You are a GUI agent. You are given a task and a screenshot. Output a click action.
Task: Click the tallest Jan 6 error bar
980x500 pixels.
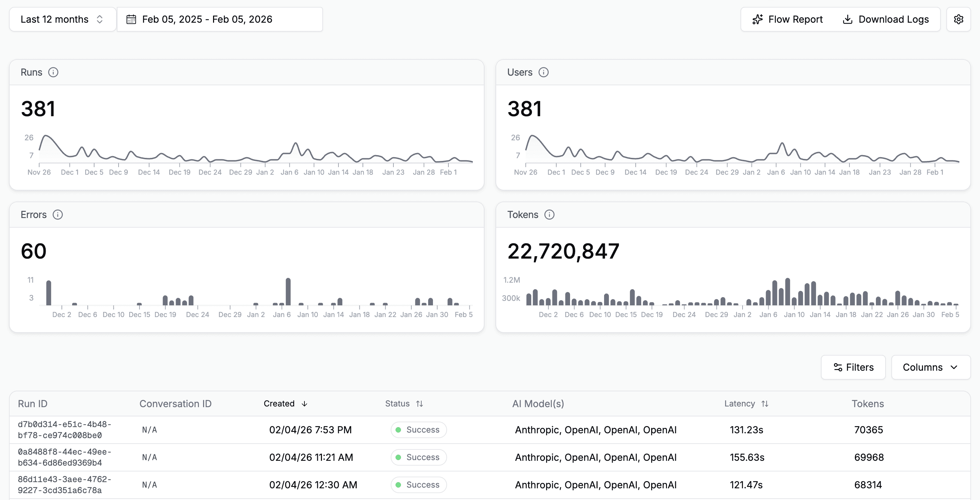coord(288,292)
